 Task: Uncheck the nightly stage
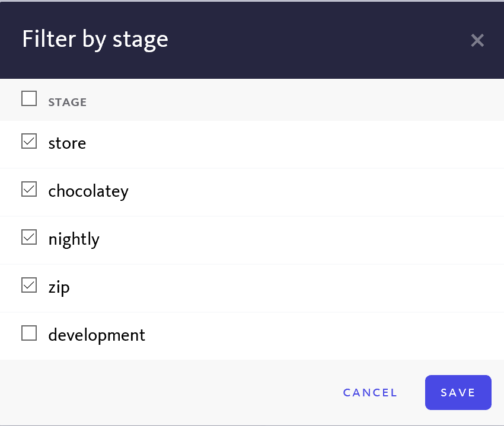[x=28, y=236]
